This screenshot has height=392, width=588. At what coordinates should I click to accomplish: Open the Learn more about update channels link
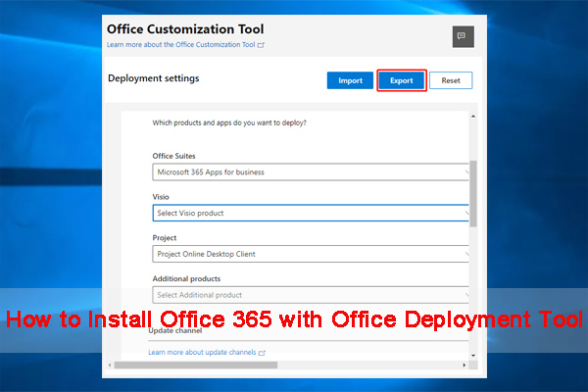click(x=202, y=352)
